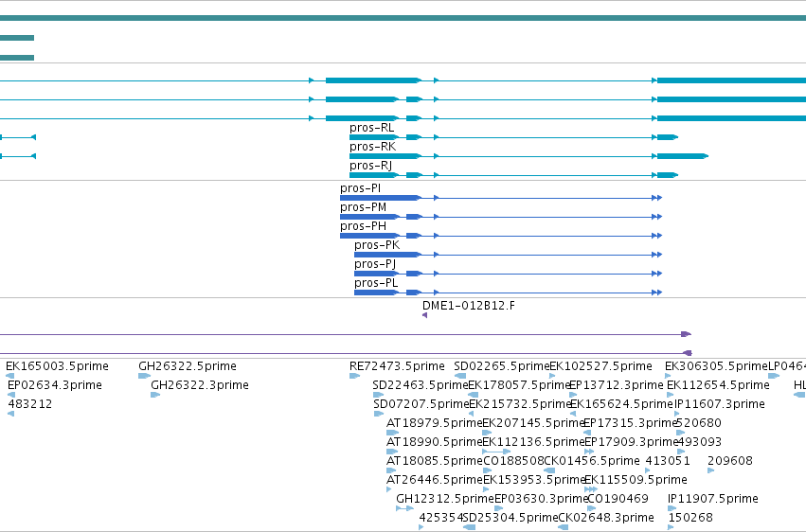Click the CK01456.5prime EST label
The width and height of the screenshot is (806, 532).
pyautogui.click(x=592, y=462)
